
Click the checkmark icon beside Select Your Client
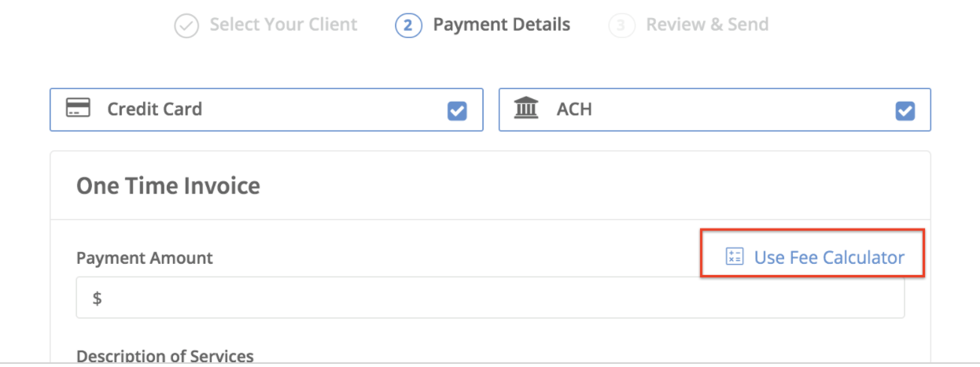click(x=186, y=26)
